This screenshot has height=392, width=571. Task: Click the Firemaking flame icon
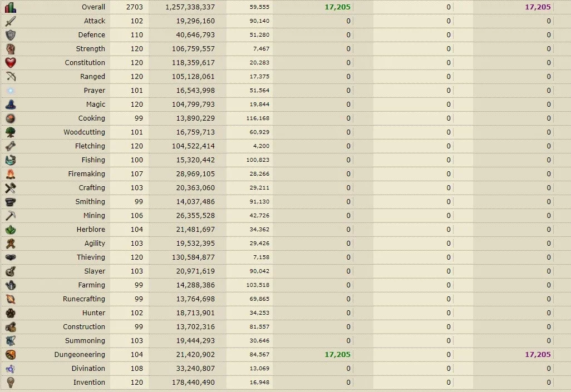11,174
